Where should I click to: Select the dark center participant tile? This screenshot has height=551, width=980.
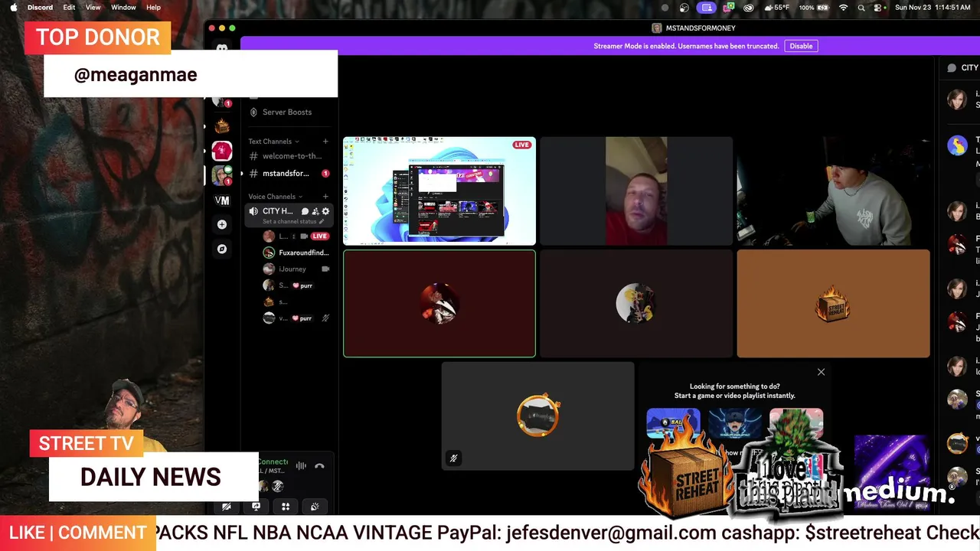pos(636,304)
